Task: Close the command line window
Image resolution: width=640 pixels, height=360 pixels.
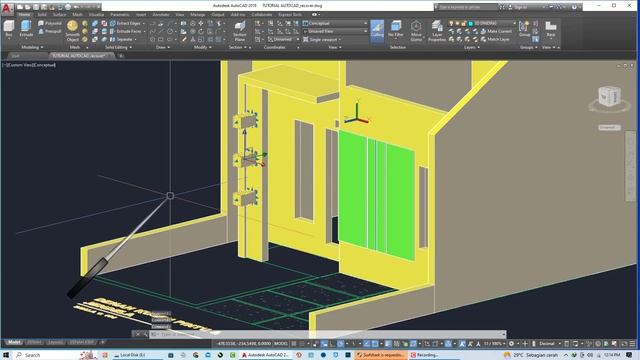Action: (138, 334)
